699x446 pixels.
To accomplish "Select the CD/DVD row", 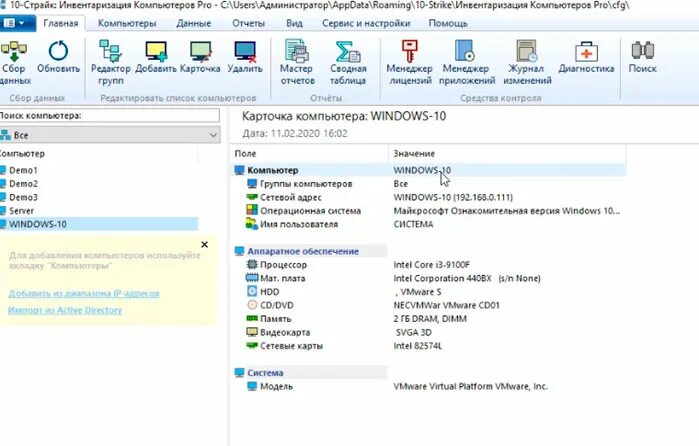I will coord(430,305).
